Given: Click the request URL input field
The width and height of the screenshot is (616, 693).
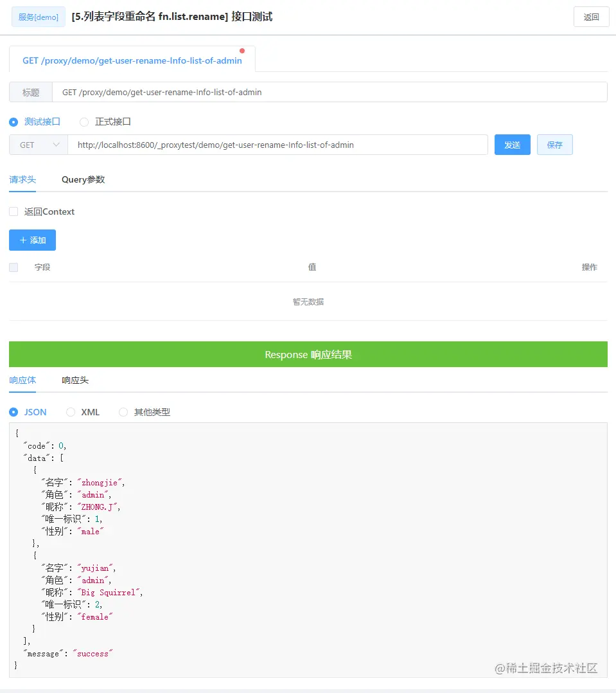Looking at the screenshot, I should pyautogui.click(x=277, y=145).
